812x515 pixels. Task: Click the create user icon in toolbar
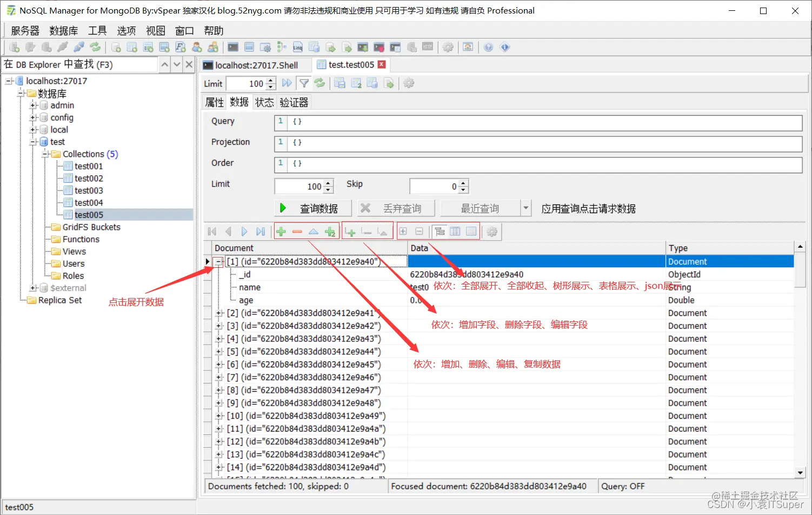coord(197,47)
